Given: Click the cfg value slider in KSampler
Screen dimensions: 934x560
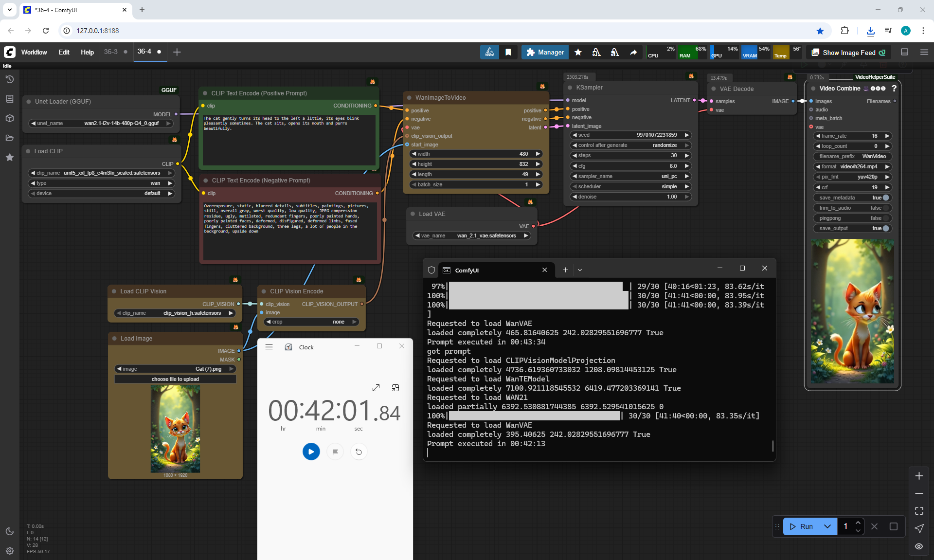Looking at the screenshot, I should click(x=630, y=166).
